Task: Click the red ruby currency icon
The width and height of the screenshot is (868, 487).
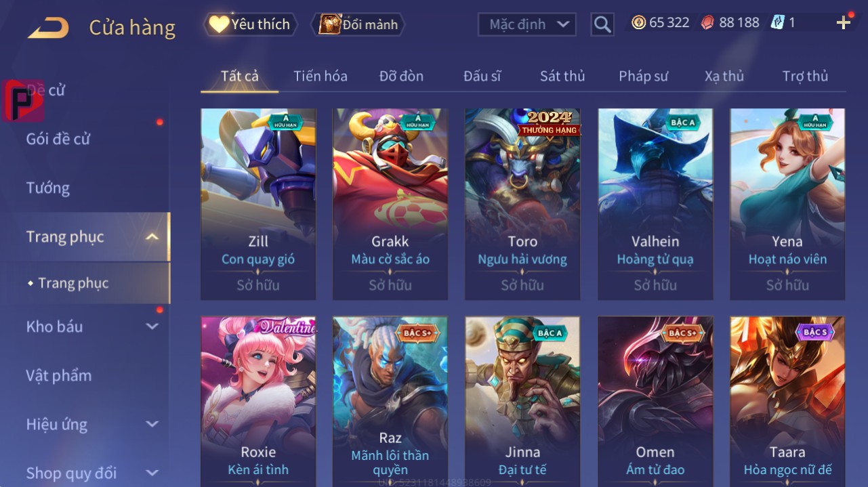Action: 707,22
